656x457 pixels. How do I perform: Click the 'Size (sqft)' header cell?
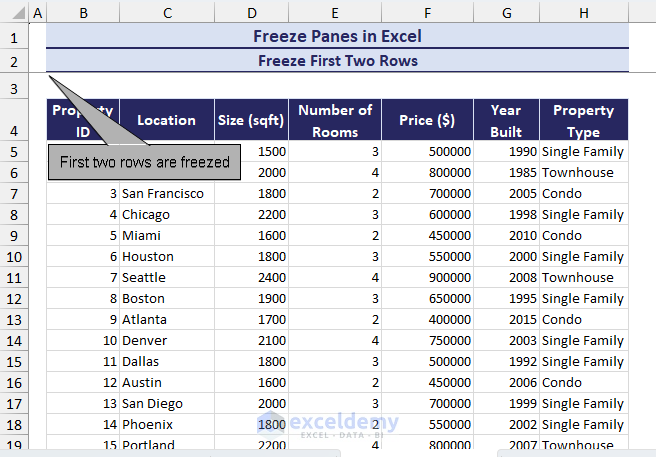251,120
